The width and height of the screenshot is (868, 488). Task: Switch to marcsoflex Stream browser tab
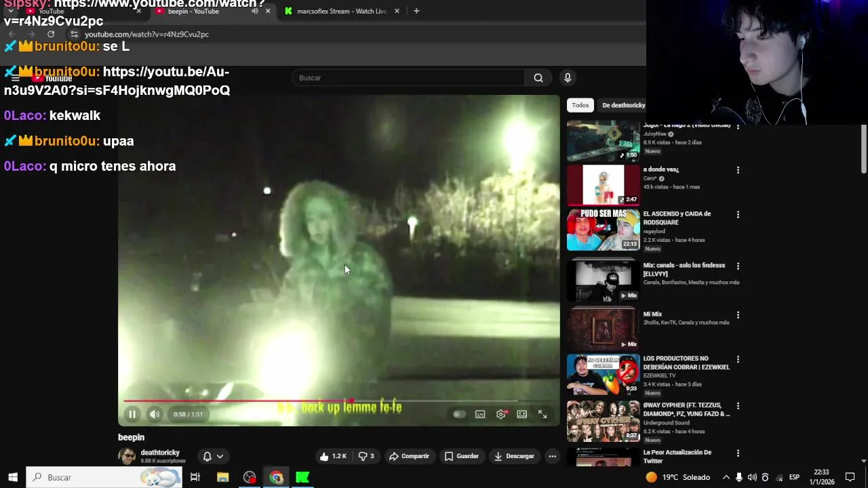[342, 11]
